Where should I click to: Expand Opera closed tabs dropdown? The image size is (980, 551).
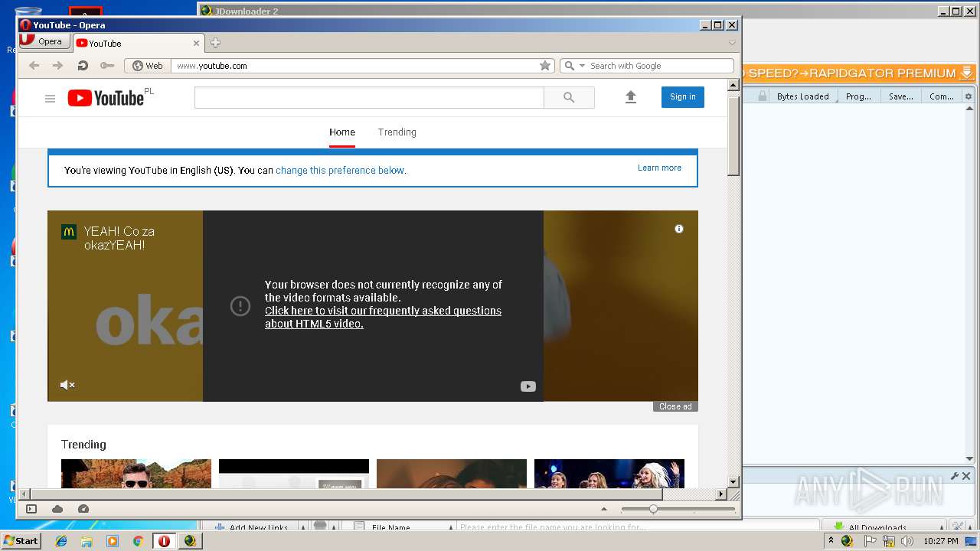click(732, 43)
